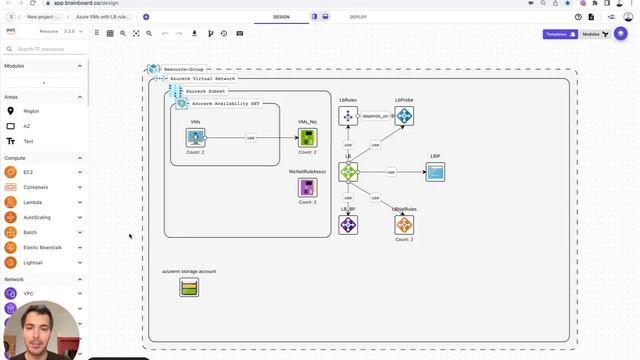This screenshot has height=360, width=640.
Task: Select the VMs node on the canvas
Action: pyautogui.click(x=195, y=138)
